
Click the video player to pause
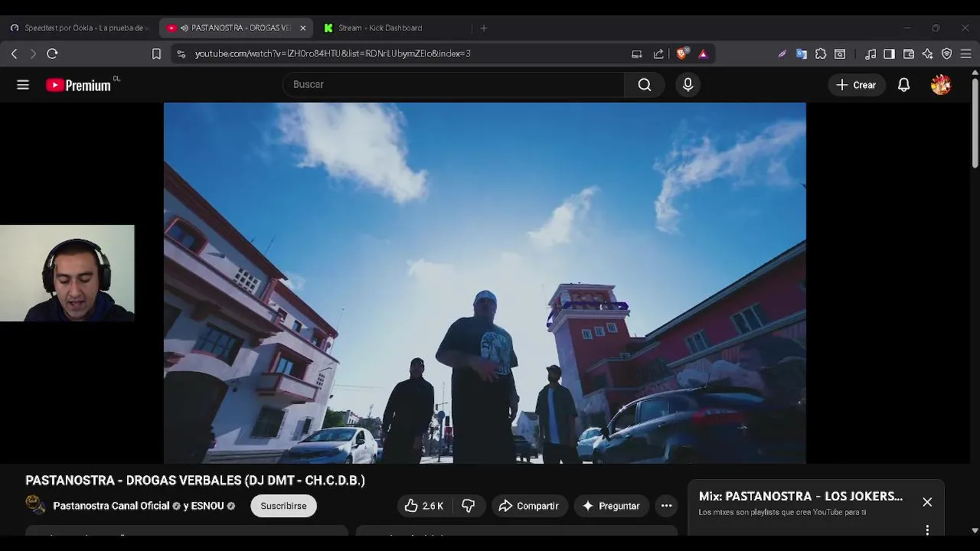tap(485, 283)
